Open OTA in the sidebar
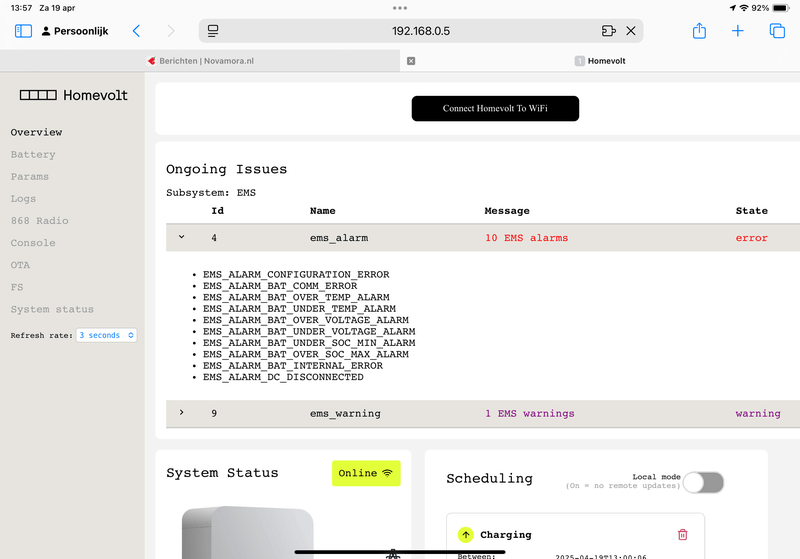800x559 pixels. pos(20,265)
